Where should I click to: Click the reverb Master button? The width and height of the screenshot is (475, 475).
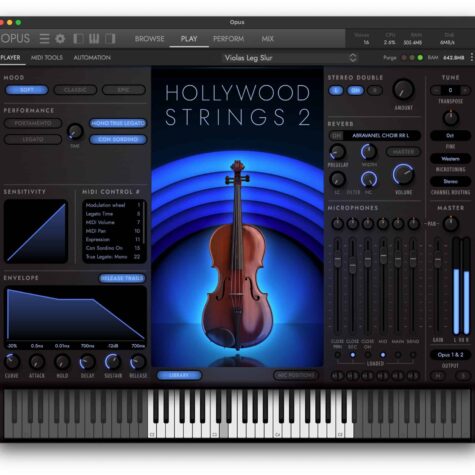point(403,152)
